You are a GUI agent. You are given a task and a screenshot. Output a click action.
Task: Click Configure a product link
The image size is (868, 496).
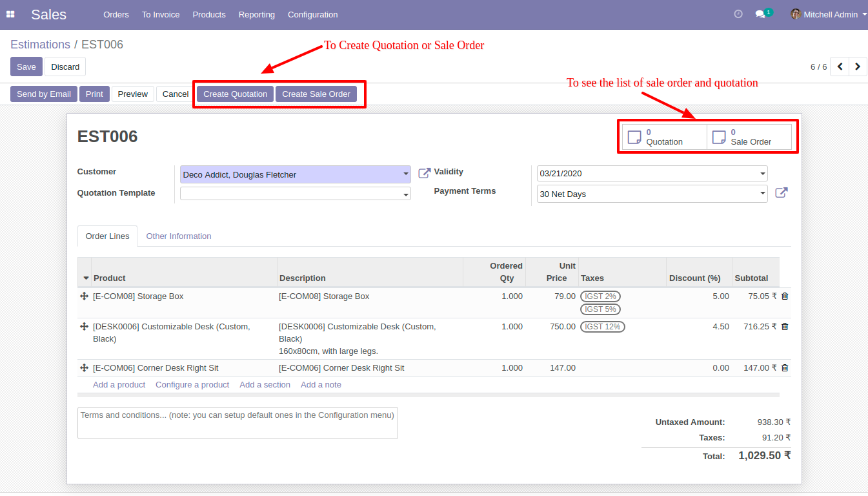click(192, 385)
